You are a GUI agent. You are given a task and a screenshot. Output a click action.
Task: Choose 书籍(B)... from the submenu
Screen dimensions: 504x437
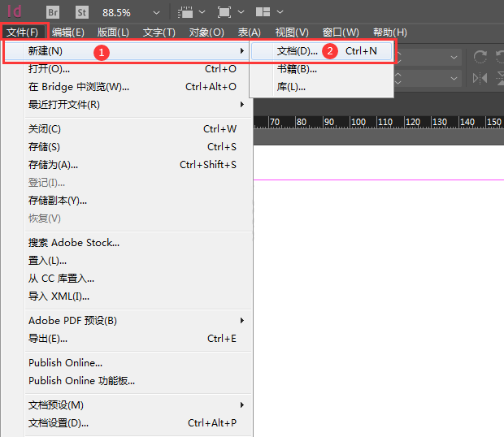321,69
